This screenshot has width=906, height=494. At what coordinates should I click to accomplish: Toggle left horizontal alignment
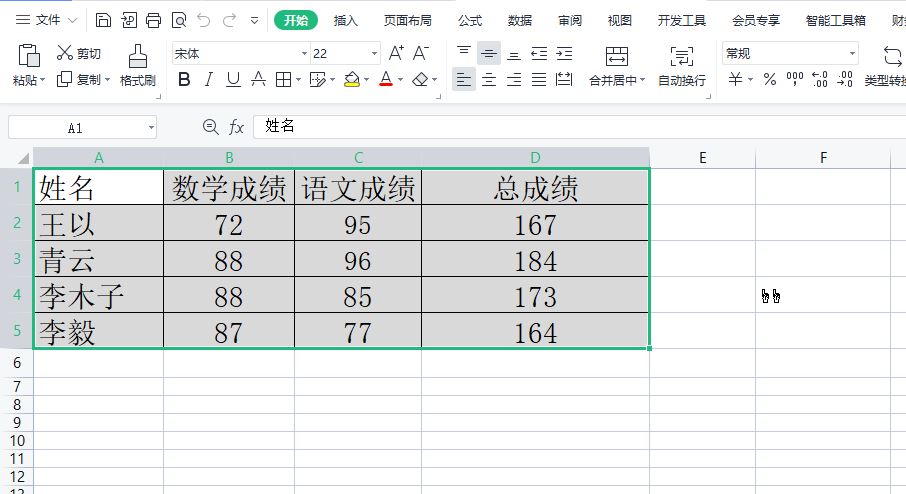(x=463, y=79)
